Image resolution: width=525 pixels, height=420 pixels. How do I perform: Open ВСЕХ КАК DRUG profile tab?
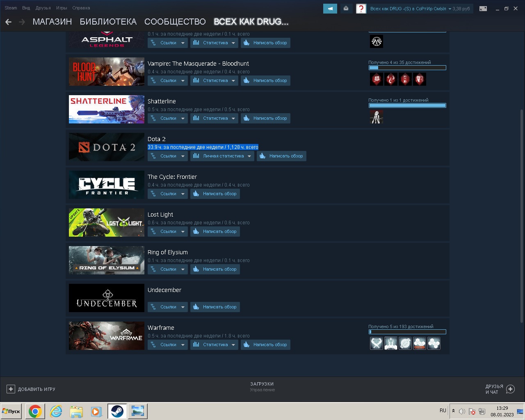[251, 22]
